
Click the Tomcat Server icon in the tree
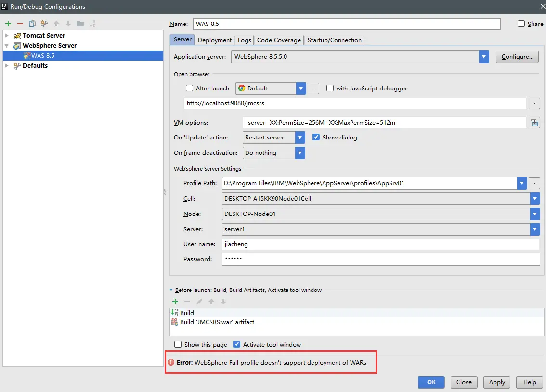pyautogui.click(x=17, y=36)
